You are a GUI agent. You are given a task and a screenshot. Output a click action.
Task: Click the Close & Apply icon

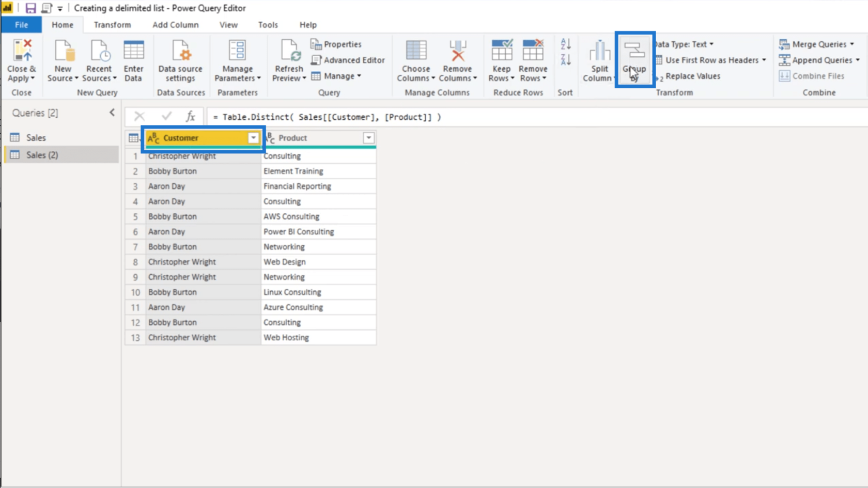click(23, 51)
